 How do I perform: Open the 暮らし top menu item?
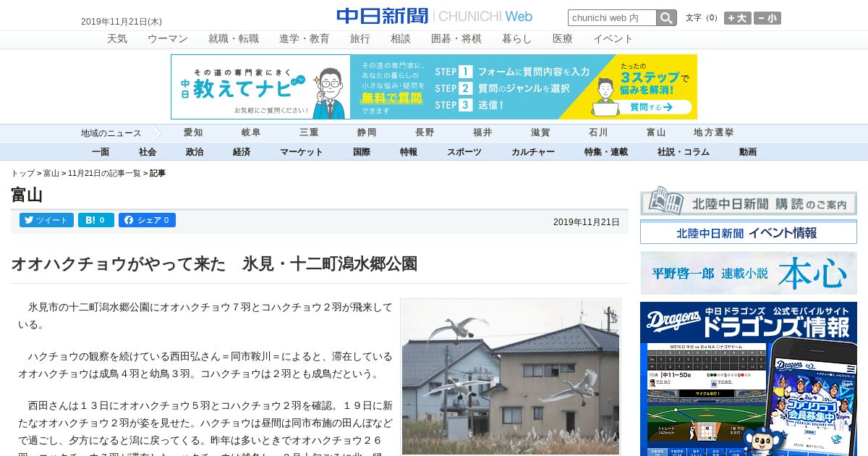tap(517, 39)
